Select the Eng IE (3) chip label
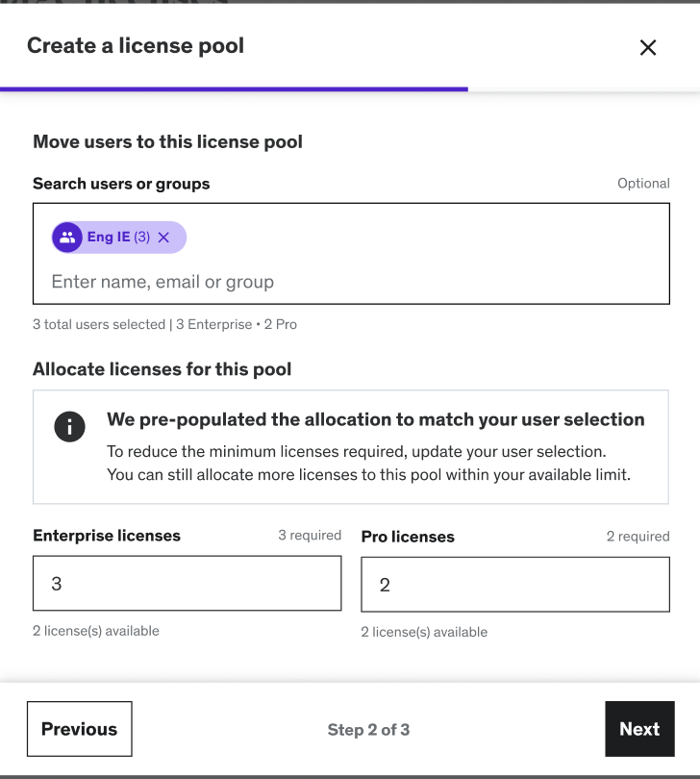This screenshot has height=779, width=700. tap(118, 238)
